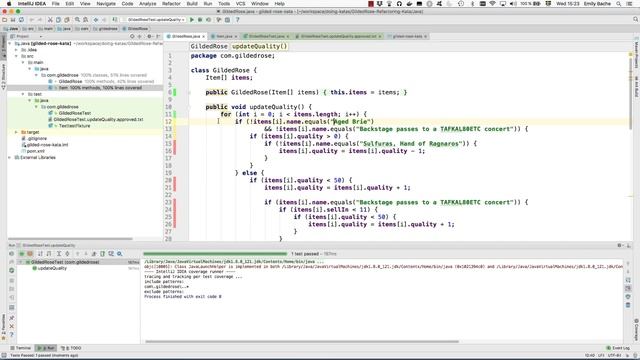Click the gildedrose navigation bar crumb
Viewport: 640px width, 360px height.
pos(106,29)
